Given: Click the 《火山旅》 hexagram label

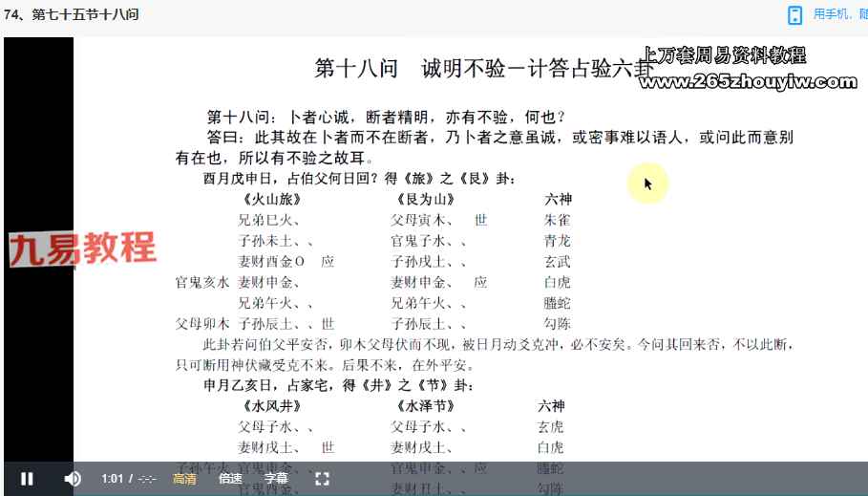Looking at the screenshot, I should [x=272, y=200].
